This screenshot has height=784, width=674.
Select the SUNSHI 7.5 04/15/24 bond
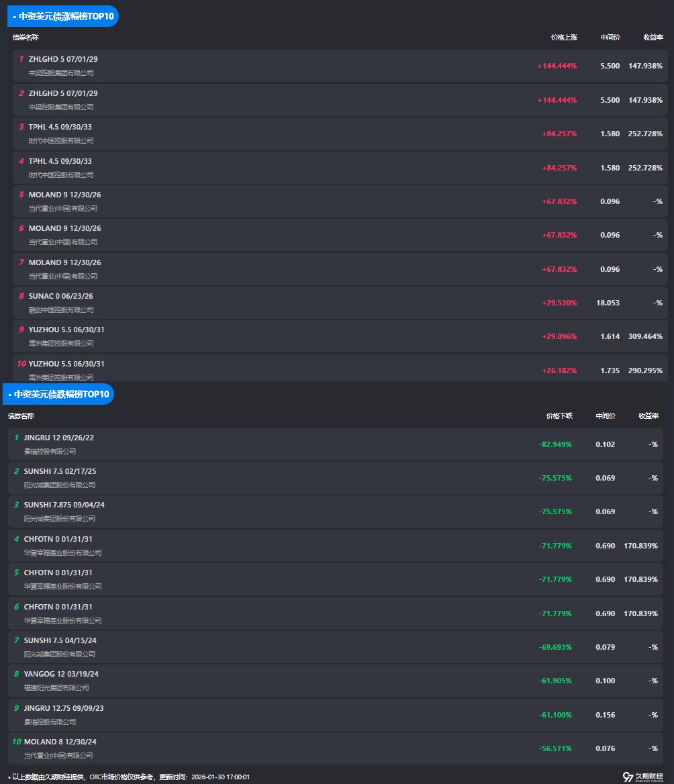point(60,640)
